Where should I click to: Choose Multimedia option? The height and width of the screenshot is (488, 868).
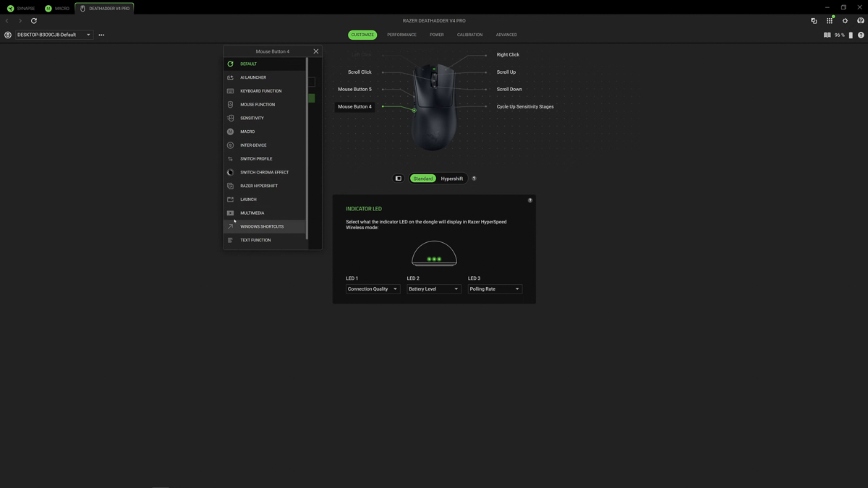pyautogui.click(x=265, y=213)
